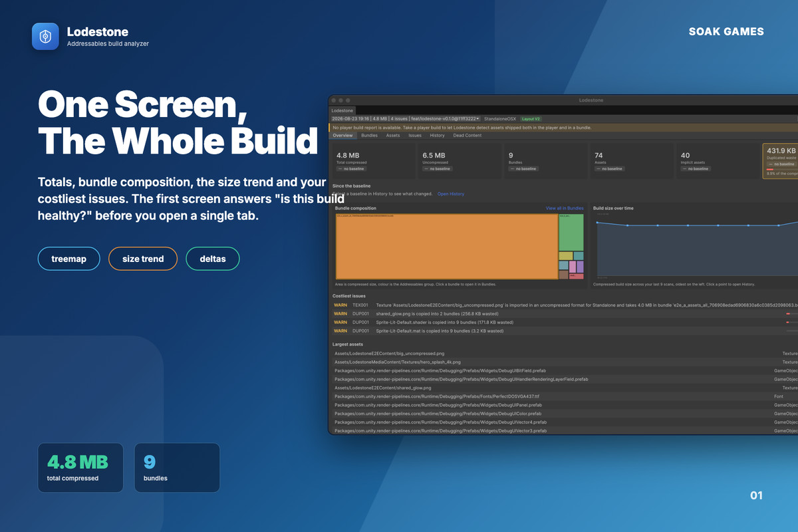Switch to the History tab
Viewport: 798px width, 532px height.
click(437, 135)
